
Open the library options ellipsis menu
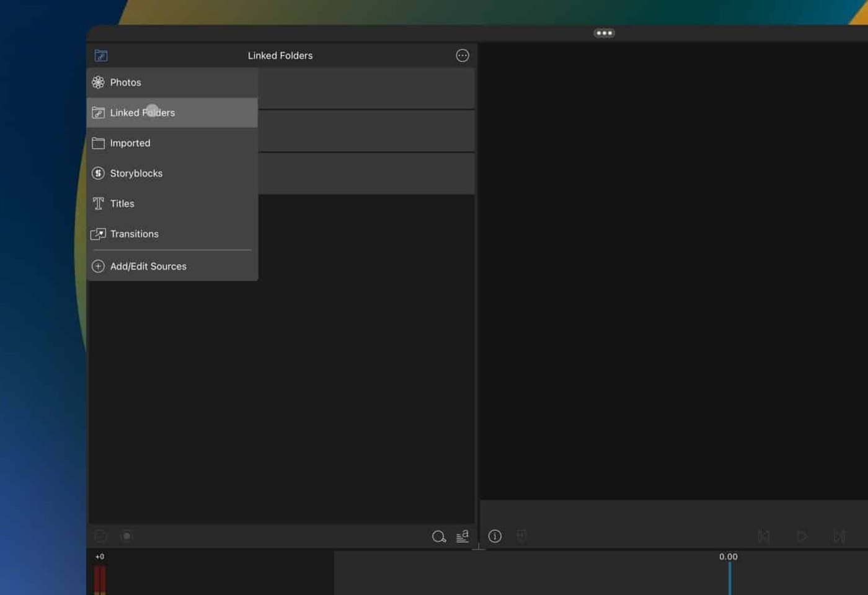coord(462,55)
